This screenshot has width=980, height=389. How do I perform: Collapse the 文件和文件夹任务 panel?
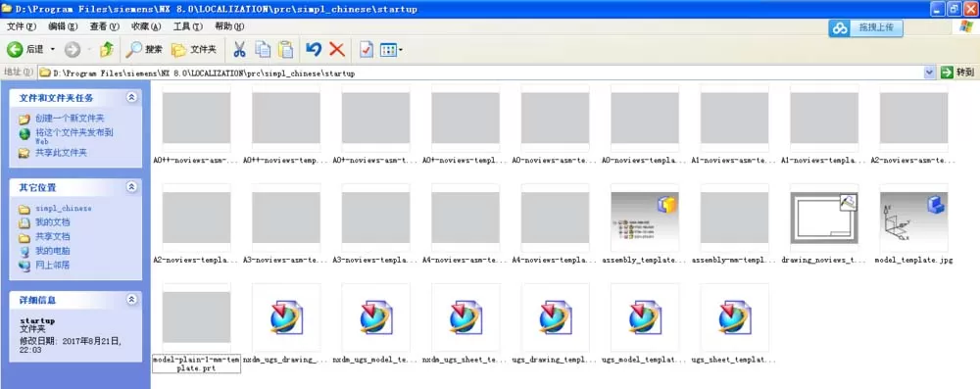tap(131, 98)
